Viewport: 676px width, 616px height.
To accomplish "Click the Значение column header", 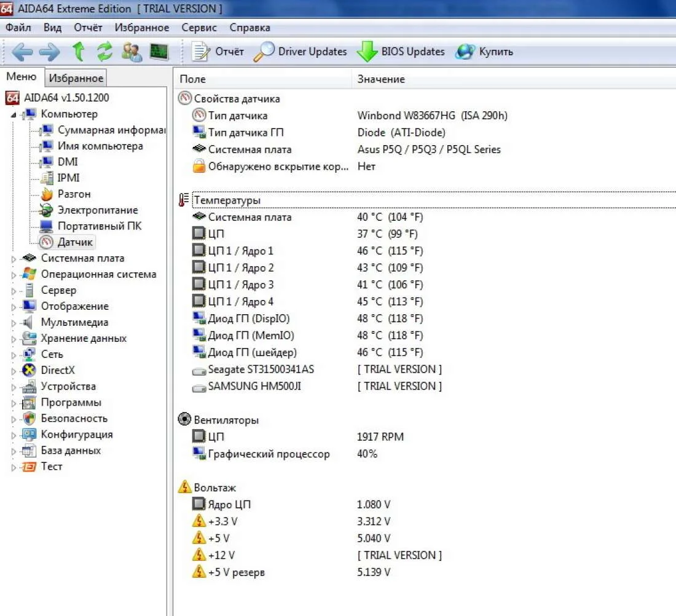I will tap(514, 79).
